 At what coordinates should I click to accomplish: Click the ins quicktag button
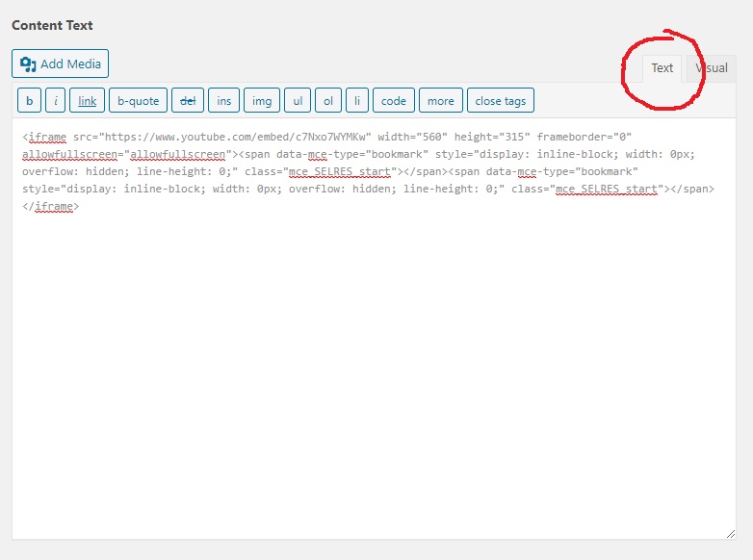click(223, 101)
